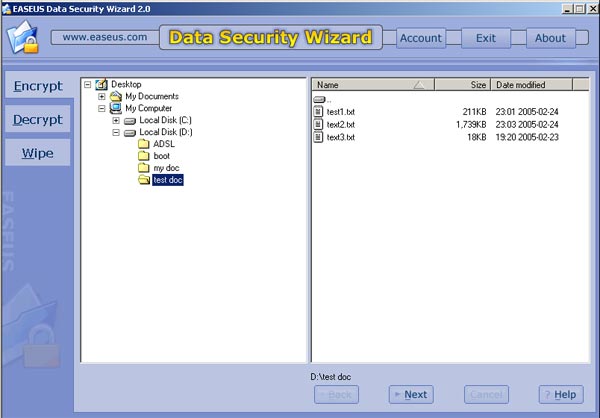
Task: Select the boot folder label
Action: pos(161,156)
